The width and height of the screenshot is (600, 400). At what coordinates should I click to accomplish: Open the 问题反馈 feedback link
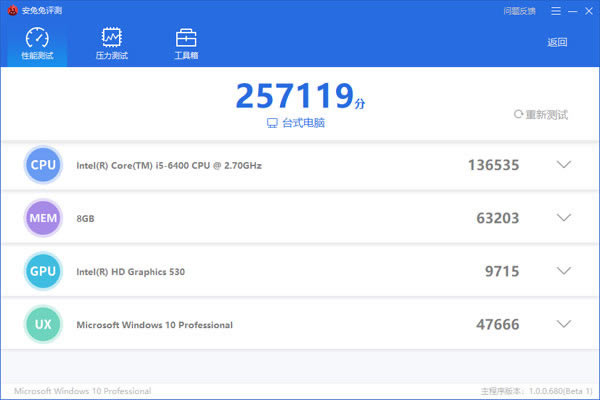point(519,11)
